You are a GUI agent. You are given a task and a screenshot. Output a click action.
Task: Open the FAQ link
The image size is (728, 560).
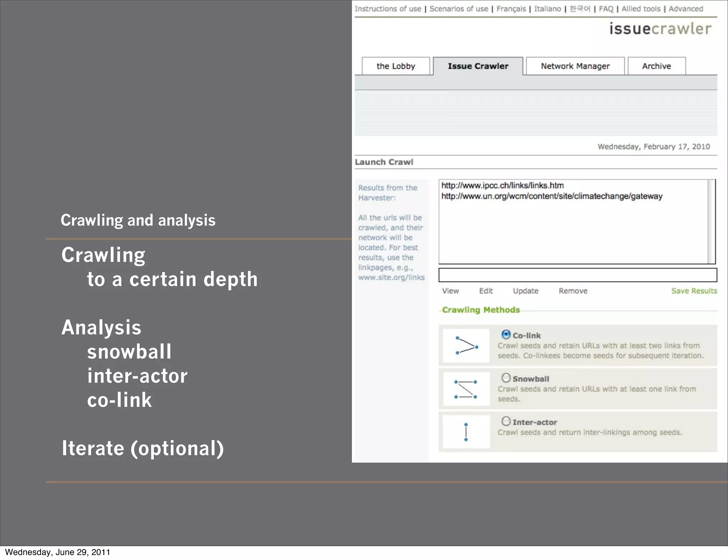coord(606,9)
